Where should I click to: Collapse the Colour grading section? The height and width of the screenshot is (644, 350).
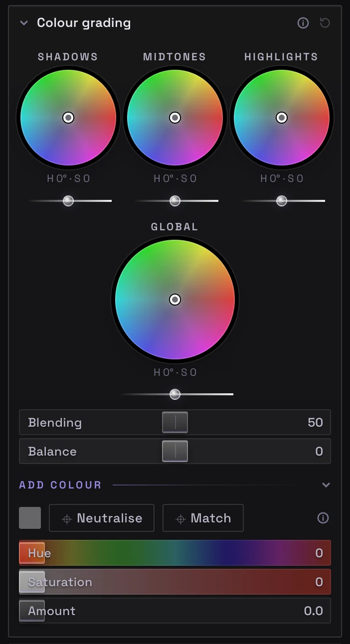point(24,23)
